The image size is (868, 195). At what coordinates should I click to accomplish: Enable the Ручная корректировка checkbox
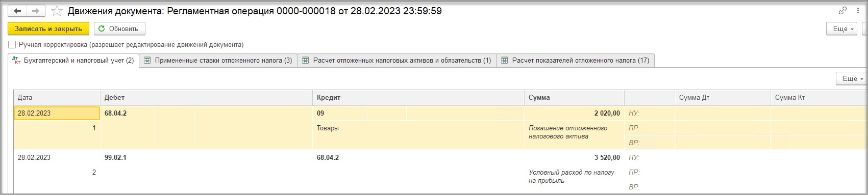[x=12, y=45]
